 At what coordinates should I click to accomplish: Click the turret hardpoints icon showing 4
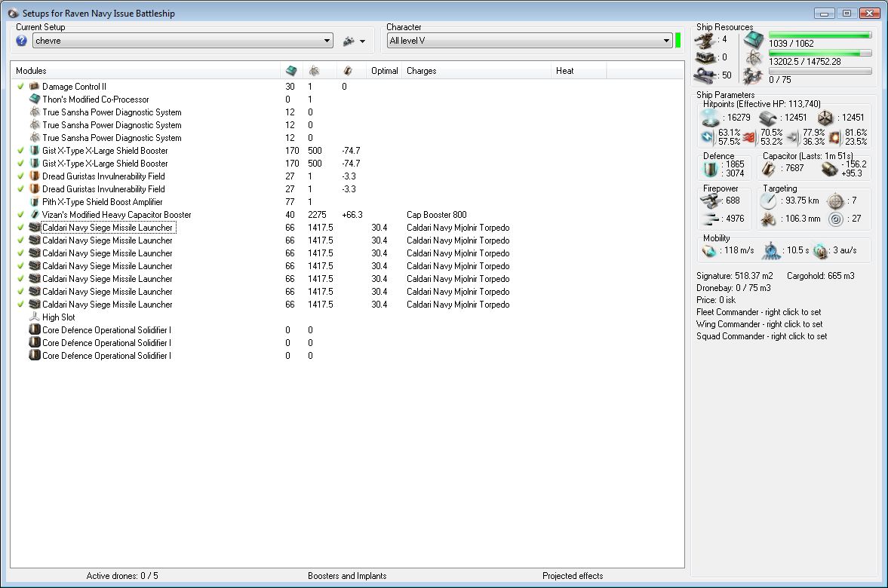[705, 40]
